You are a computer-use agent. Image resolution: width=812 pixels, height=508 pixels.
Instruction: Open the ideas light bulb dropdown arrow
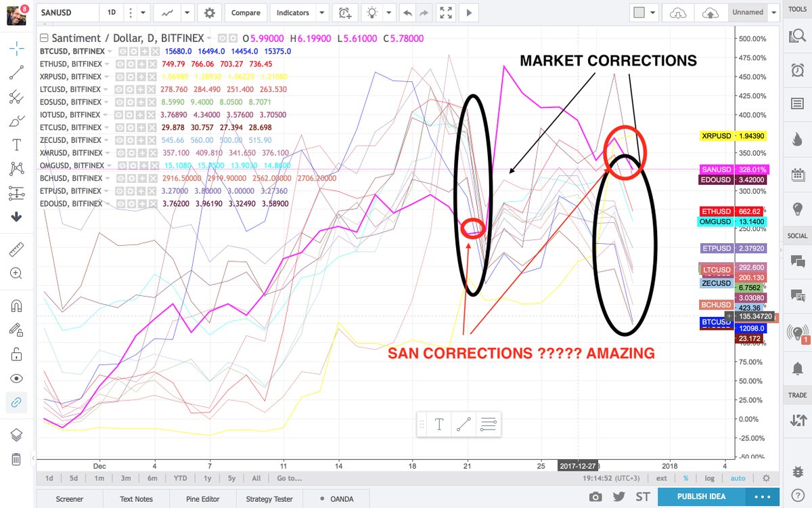coord(389,13)
